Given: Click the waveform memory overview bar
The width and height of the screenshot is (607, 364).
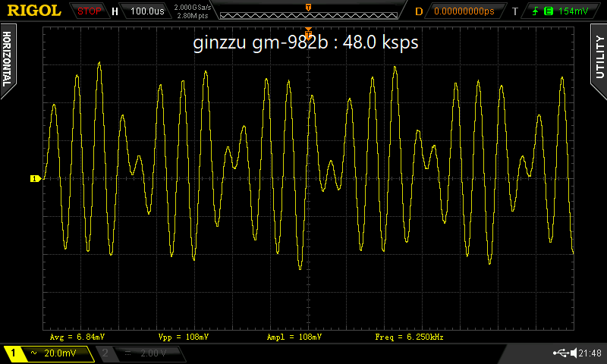Looking at the screenshot, I should tap(308, 11).
